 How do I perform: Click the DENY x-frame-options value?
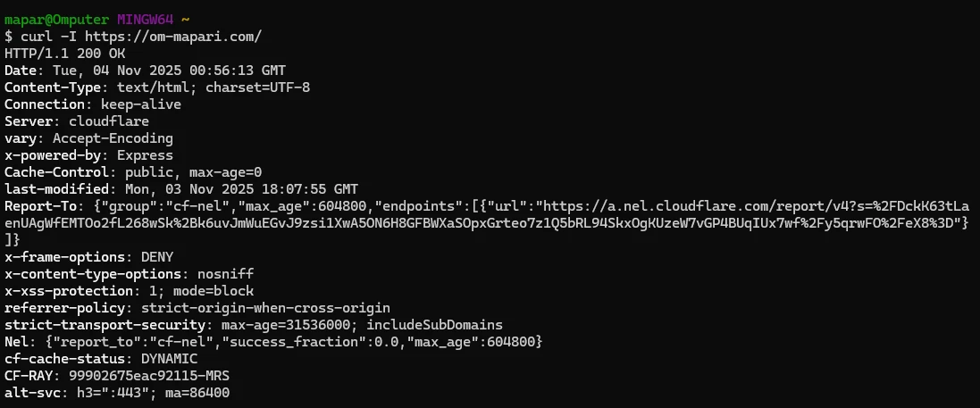point(158,257)
